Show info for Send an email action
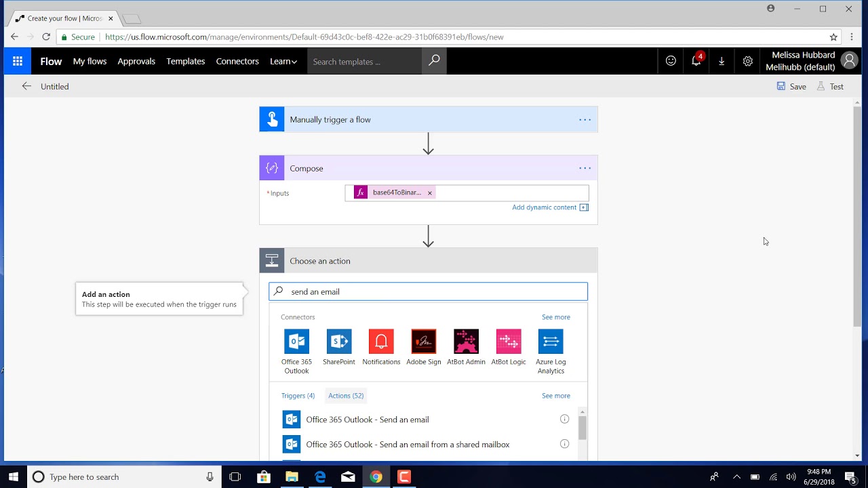 click(x=564, y=419)
